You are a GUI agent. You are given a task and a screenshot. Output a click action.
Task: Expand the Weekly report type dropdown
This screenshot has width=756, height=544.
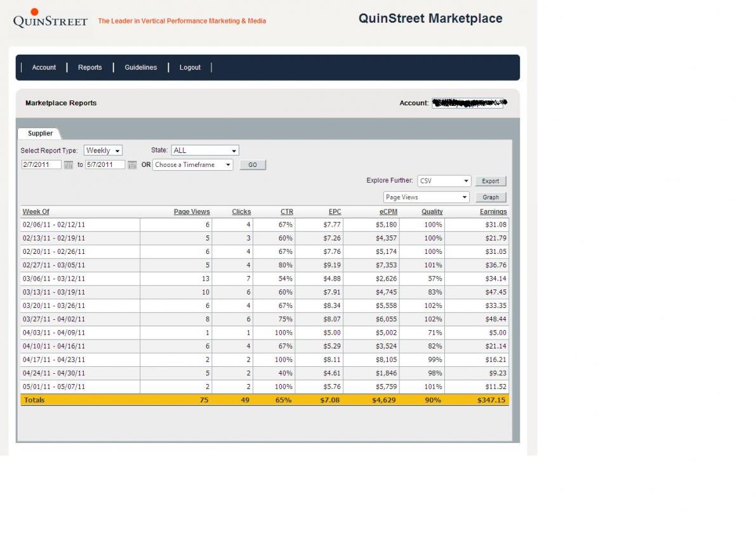tap(103, 150)
